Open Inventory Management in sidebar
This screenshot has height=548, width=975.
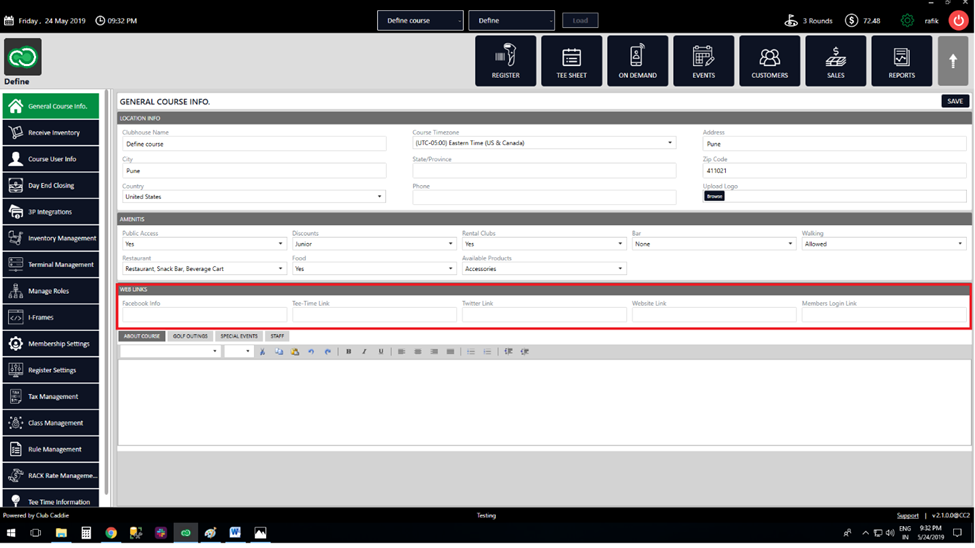click(x=51, y=238)
